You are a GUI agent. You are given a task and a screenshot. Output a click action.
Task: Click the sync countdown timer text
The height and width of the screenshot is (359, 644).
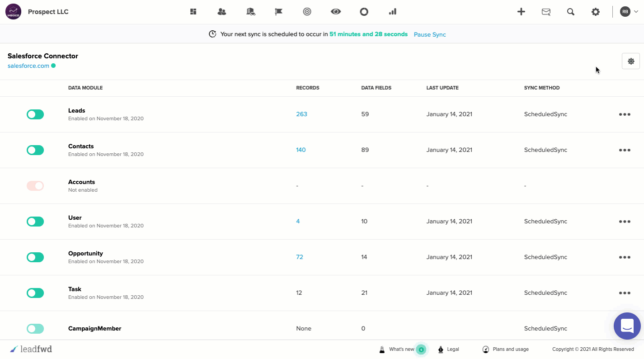[x=368, y=34]
